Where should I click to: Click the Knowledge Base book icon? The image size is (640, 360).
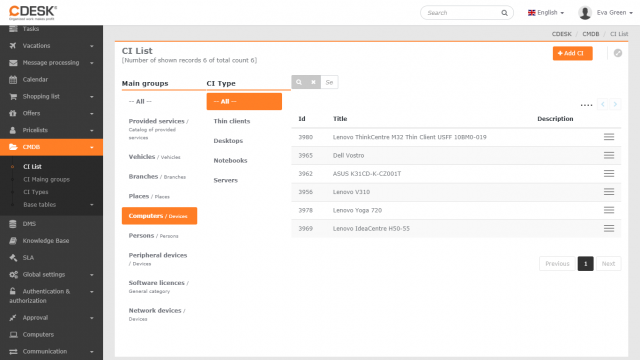13,241
